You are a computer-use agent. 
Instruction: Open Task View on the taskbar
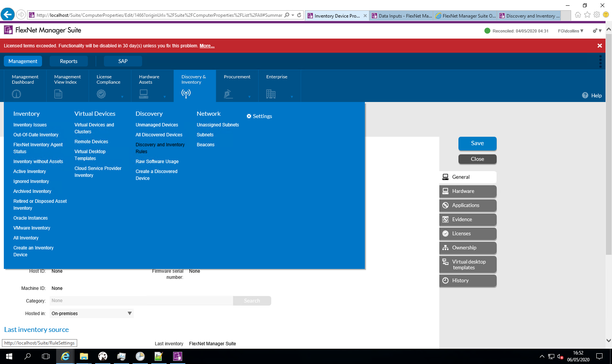coord(46,356)
